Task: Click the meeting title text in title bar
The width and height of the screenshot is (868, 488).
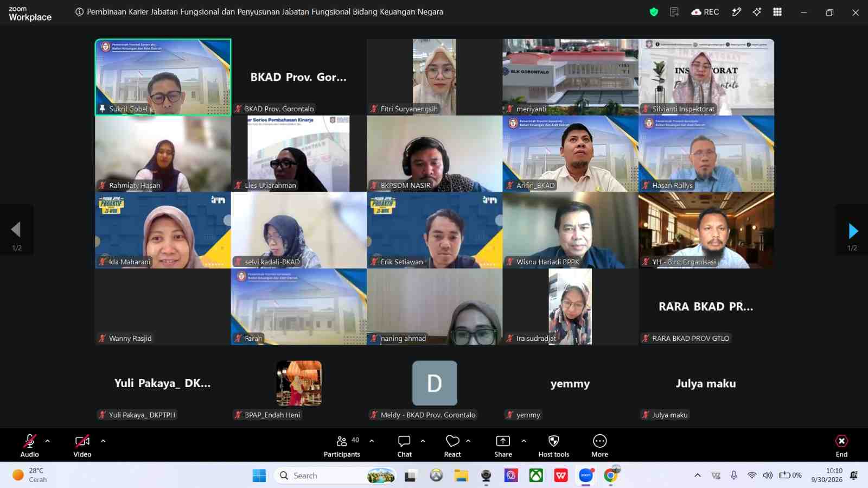Action: [265, 12]
